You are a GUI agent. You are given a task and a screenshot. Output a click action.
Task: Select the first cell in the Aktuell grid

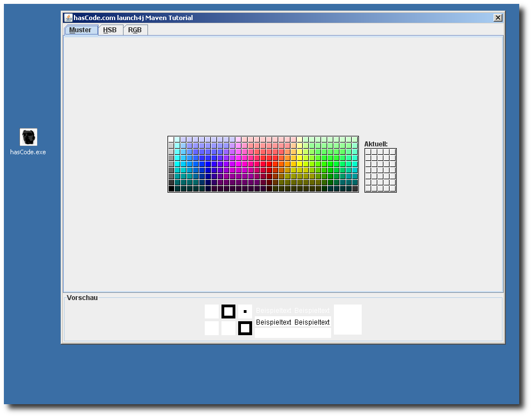click(x=368, y=151)
